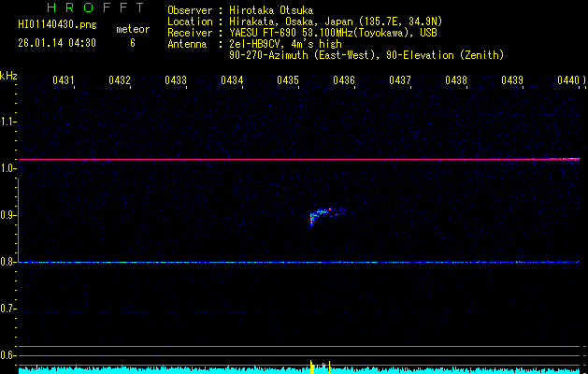Click the red line at 1.0 kHz
The height and width of the screenshot is (374, 588).
coord(299,159)
